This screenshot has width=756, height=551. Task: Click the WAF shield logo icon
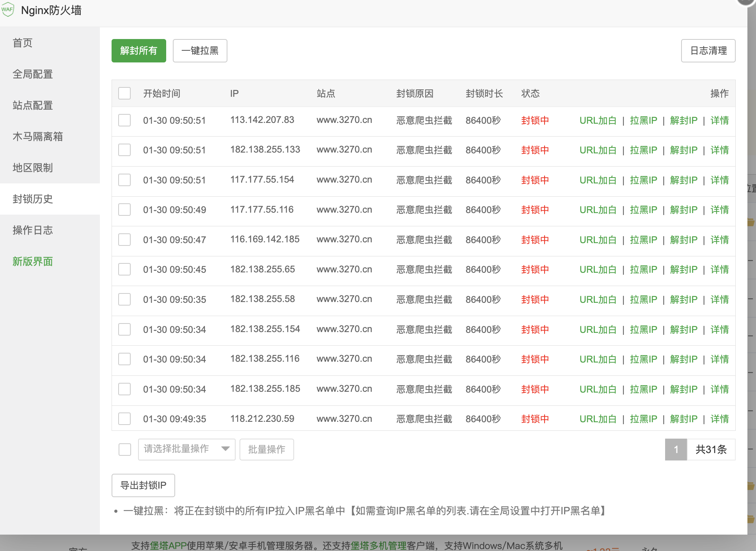[x=8, y=10]
